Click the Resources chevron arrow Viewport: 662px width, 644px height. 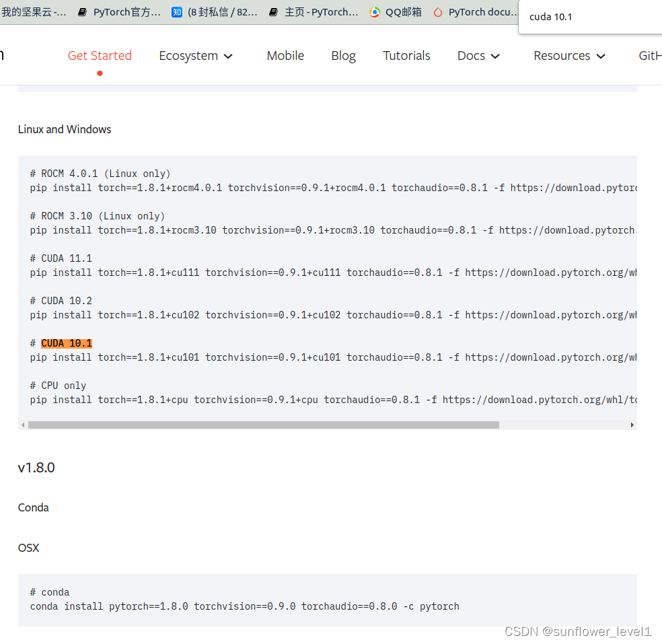tap(601, 56)
